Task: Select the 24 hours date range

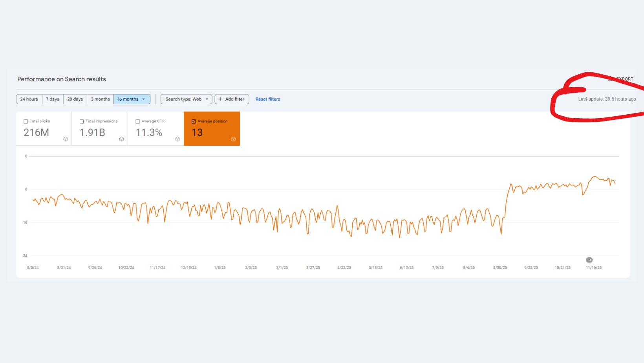Action: coord(29,99)
